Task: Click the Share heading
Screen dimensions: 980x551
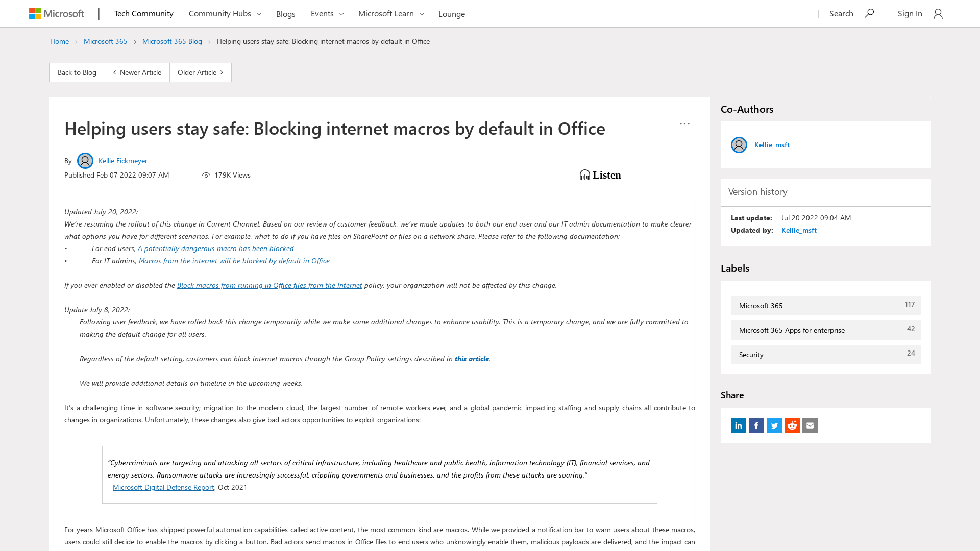Action: 732,395
